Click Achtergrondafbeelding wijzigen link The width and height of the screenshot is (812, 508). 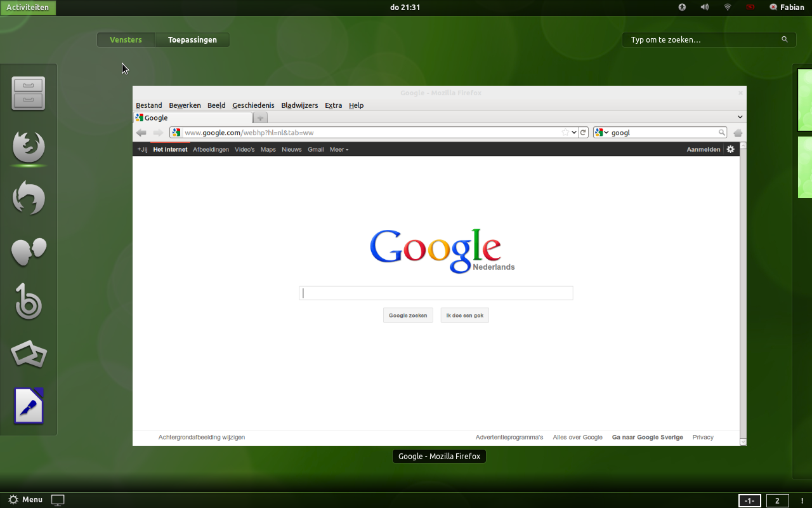pos(202,437)
